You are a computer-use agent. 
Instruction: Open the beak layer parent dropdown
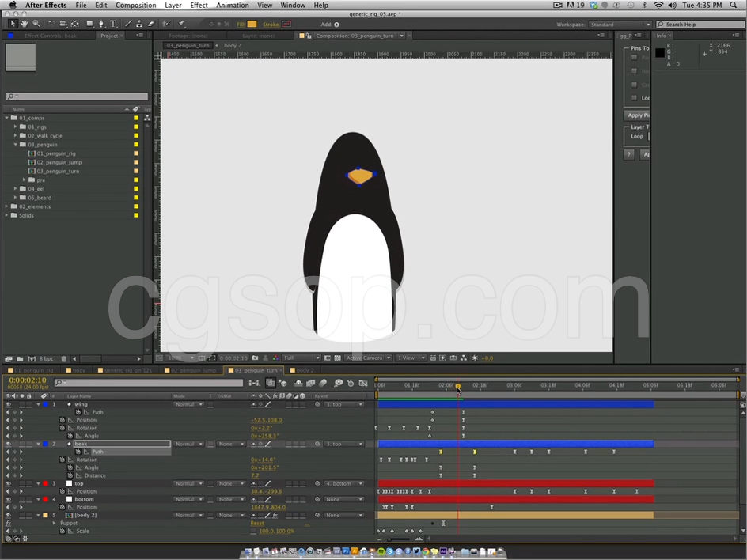tap(343, 444)
